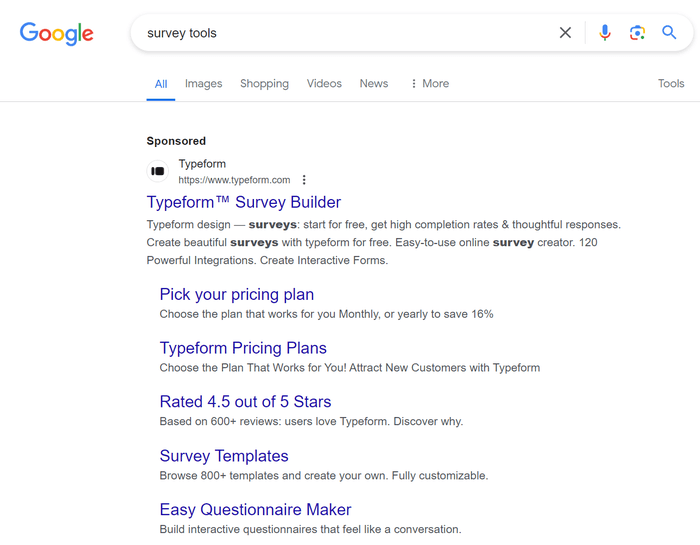Open the search Tools options
The height and width of the screenshot is (545, 700).
coord(671,83)
